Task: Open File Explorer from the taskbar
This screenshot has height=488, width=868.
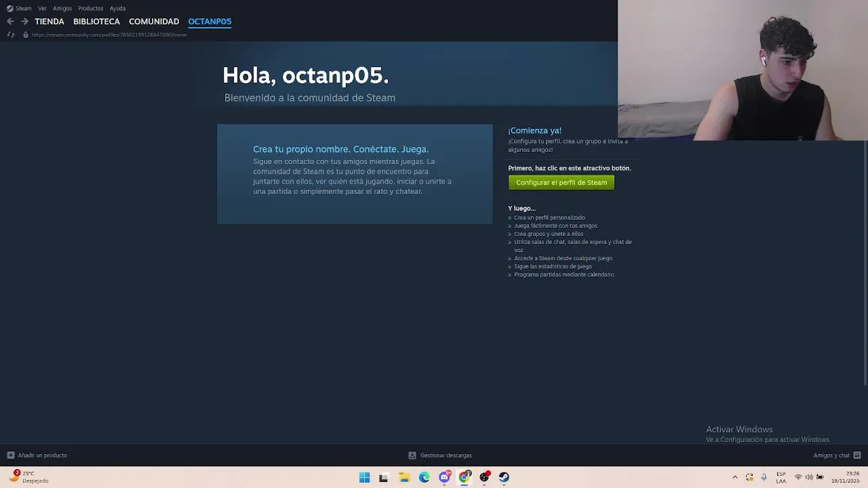Action: point(404,477)
